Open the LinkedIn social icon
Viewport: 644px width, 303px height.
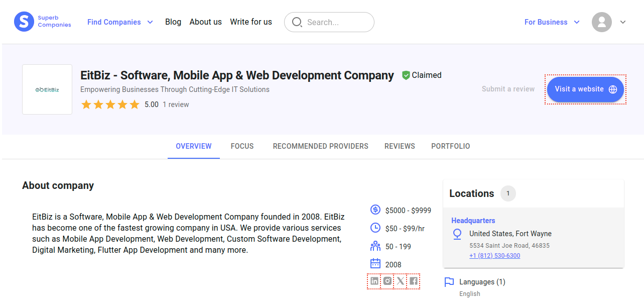[374, 281]
